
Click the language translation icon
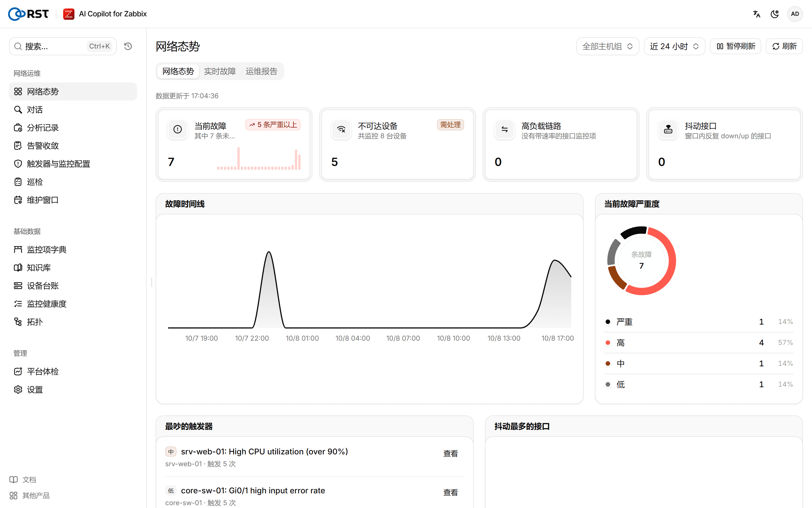[756, 14]
